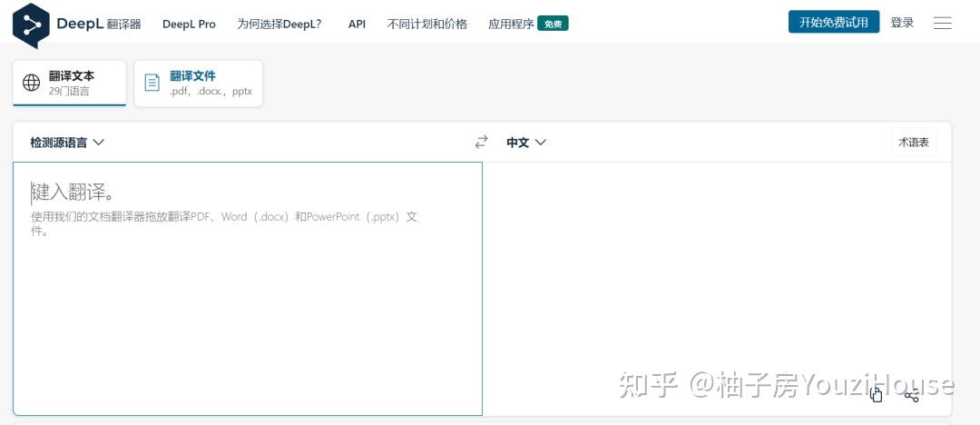Copy the translated text

pos(877,395)
